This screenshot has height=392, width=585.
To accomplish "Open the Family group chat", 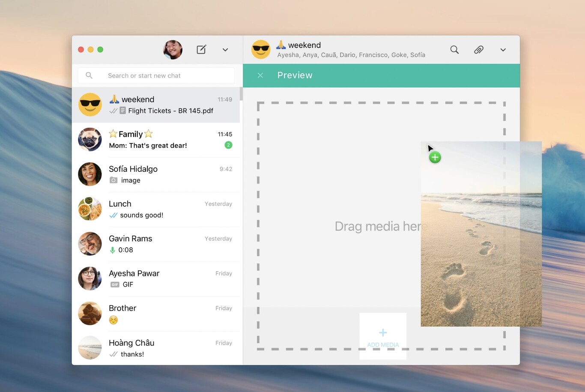I will click(156, 140).
